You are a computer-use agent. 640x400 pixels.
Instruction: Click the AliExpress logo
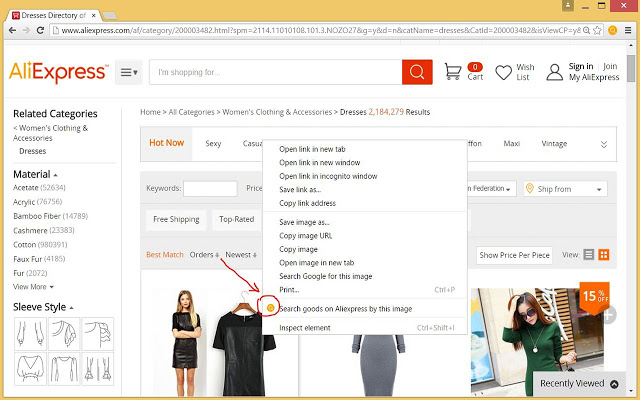click(x=58, y=72)
